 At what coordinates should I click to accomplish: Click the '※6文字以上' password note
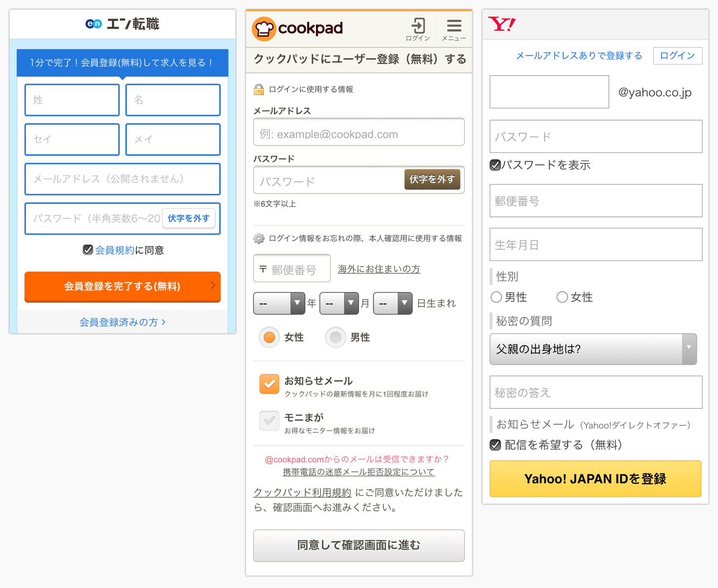(275, 204)
